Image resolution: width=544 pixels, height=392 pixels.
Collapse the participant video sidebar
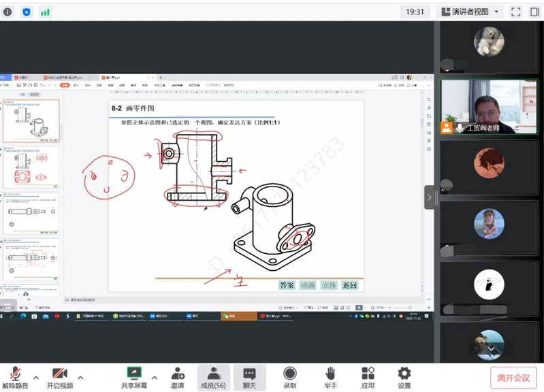pyautogui.click(x=430, y=197)
